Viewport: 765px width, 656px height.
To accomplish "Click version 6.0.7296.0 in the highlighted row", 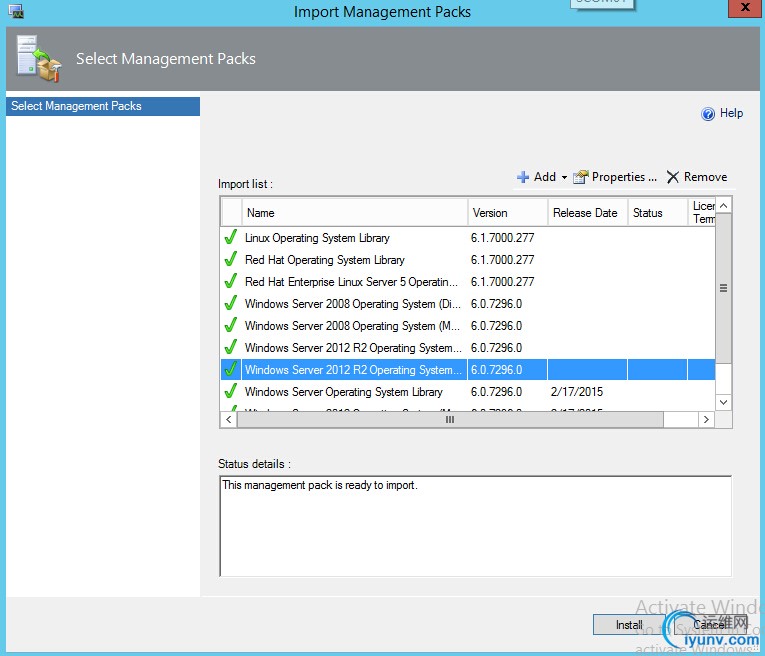I will click(496, 370).
